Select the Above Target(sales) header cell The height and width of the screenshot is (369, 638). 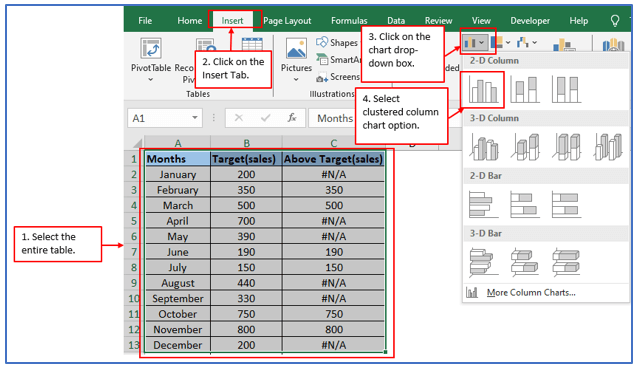pyautogui.click(x=333, y=159)
